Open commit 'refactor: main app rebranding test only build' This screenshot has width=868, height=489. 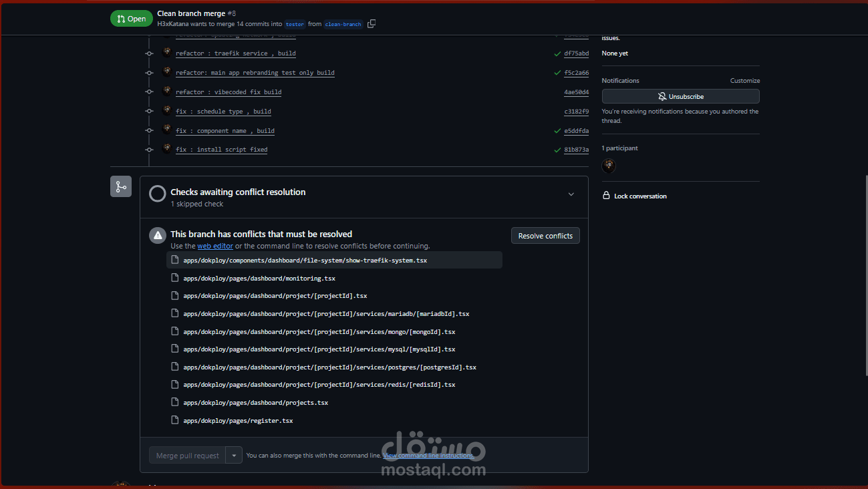255,73
